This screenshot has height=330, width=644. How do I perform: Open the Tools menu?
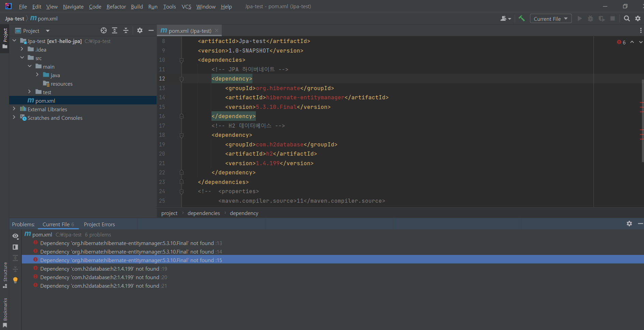[170, 6]
